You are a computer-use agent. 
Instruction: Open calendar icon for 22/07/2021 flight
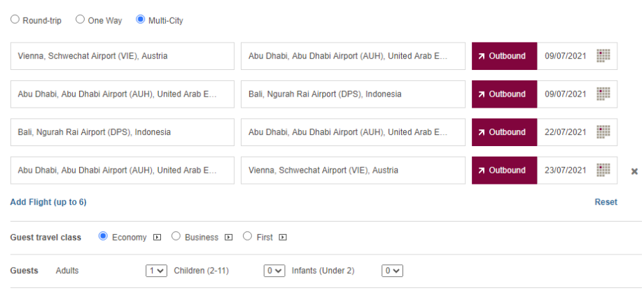coord(603,132)
